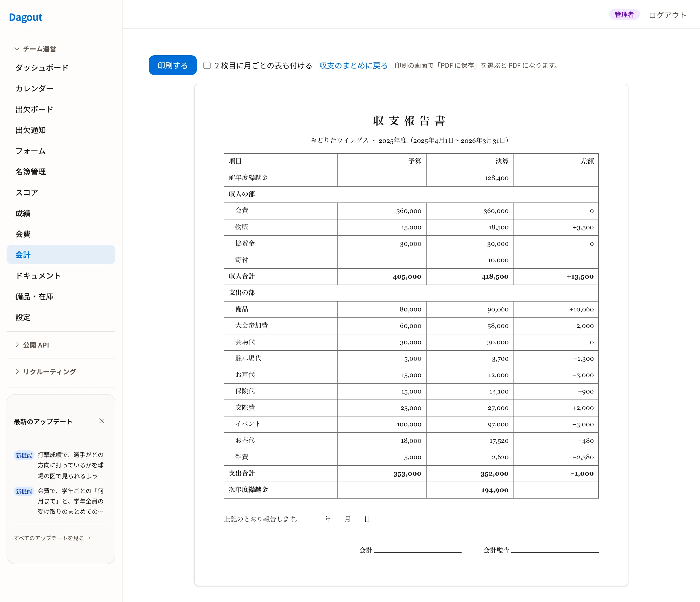Image resolution: width=700 pixels, height=602 pixels.
Task: Select the 備品 difference +10,060
Action: click(581, 309)
